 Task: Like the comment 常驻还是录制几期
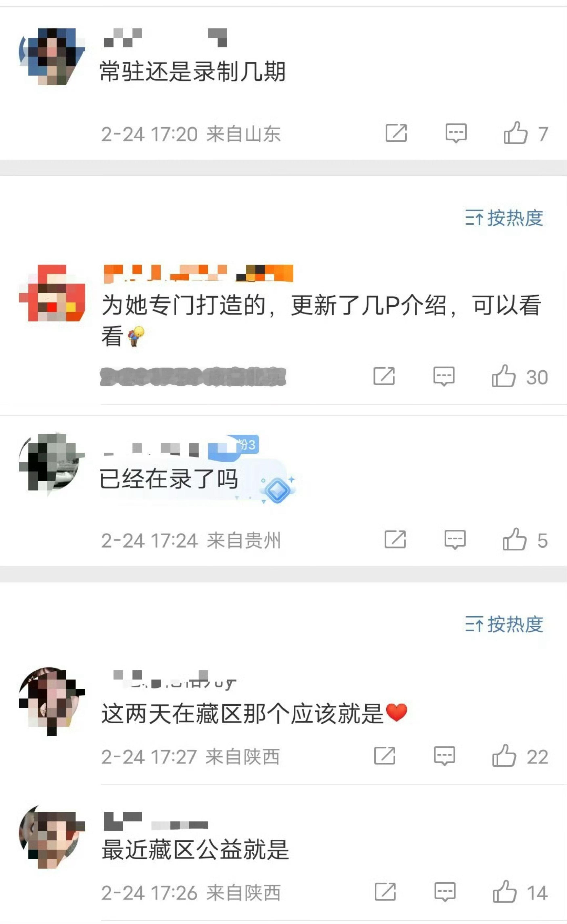click(x=516, y=133)
